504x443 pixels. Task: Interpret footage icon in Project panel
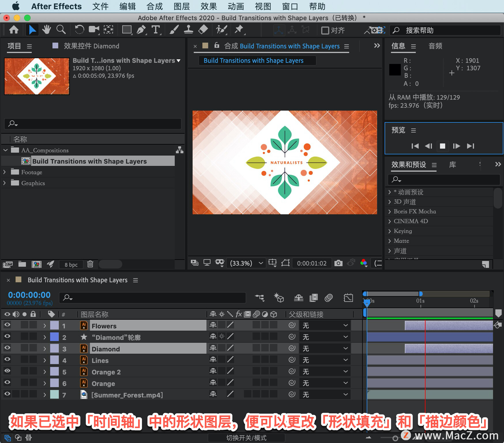tap(8, 264)
